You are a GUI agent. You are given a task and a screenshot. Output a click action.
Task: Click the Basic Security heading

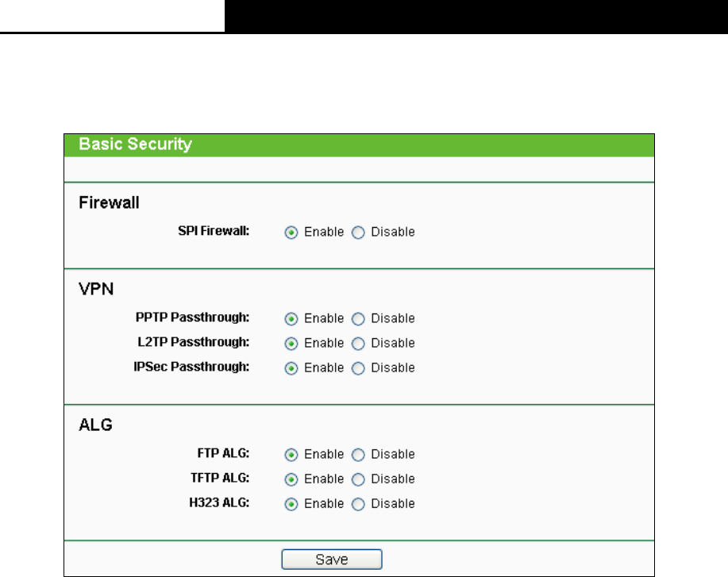pos(135,144)
